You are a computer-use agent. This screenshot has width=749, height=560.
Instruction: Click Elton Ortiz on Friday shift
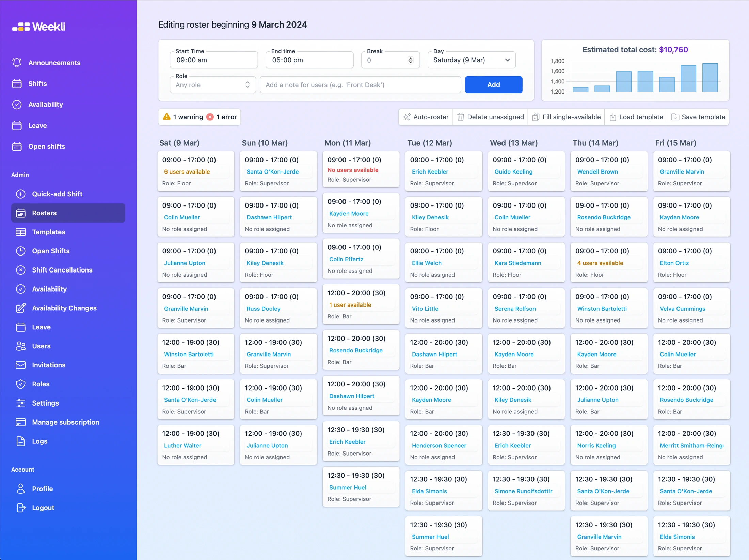[x=674, y=263]
